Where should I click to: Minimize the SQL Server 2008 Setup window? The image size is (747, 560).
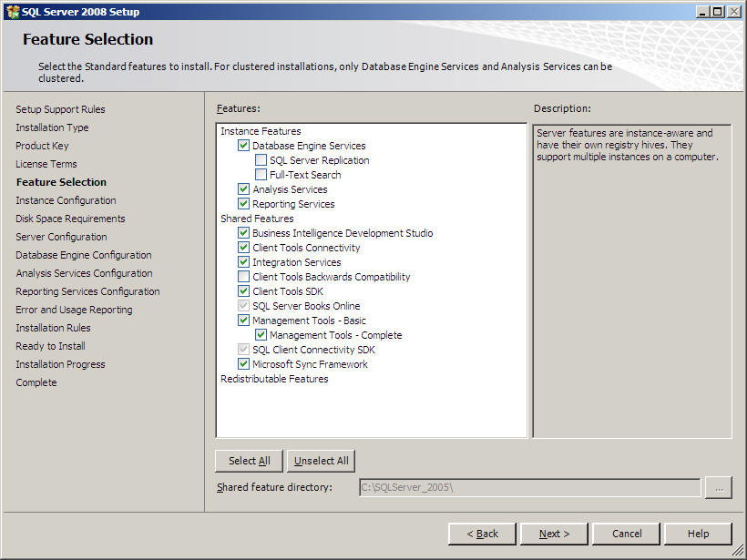[x=702, y=12]
